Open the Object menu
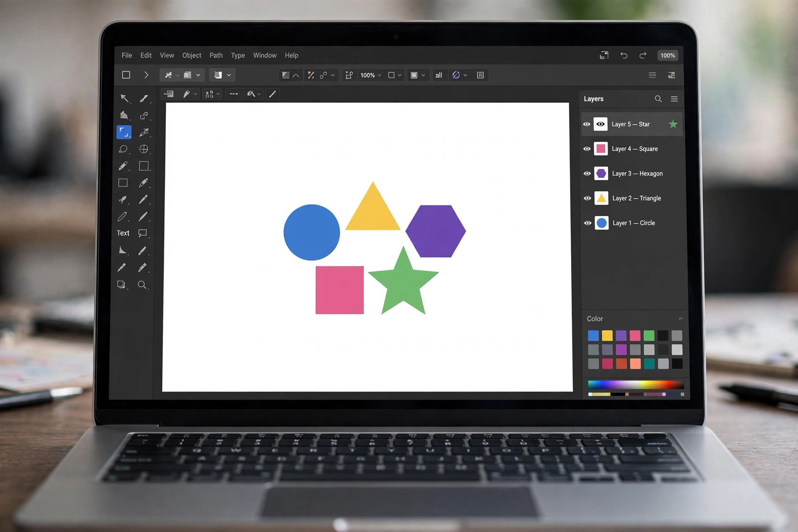 [x=192, y=55]
